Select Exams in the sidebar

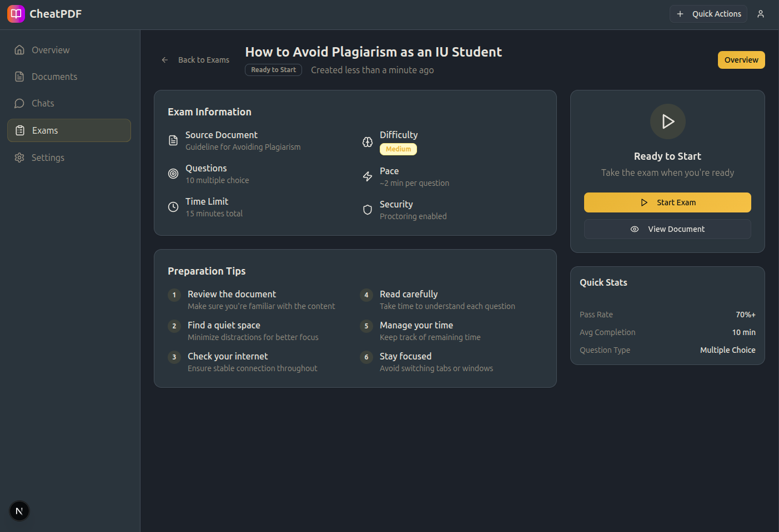69,130
